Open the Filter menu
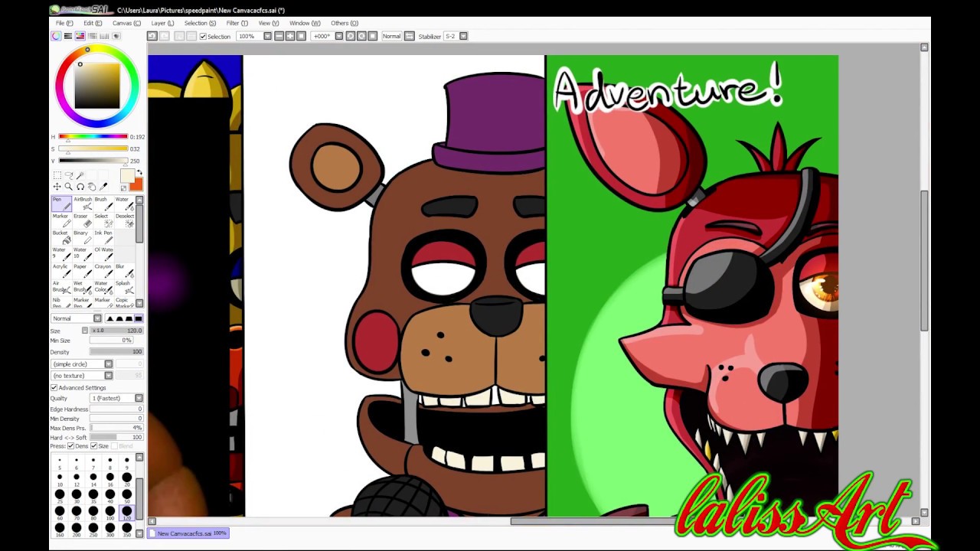 (237, 23)
